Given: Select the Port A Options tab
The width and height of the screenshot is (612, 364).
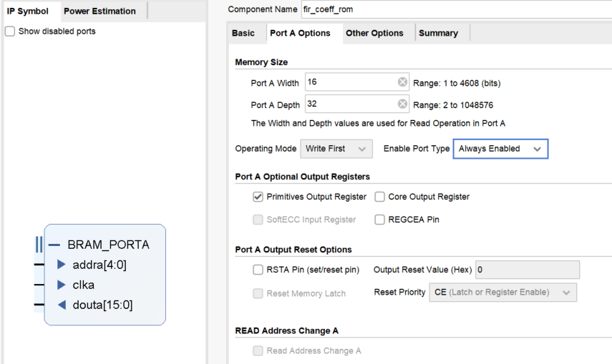Looking at the screenshot, I should coord(300,33).
